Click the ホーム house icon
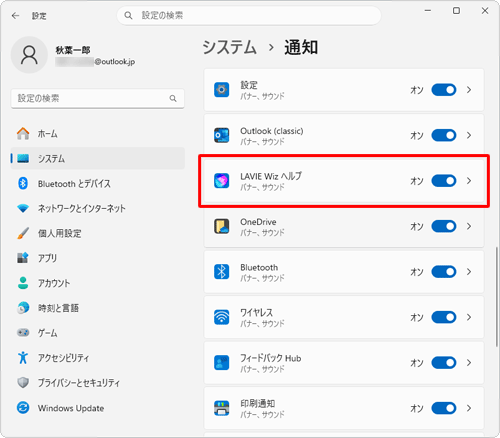The height and width of the screenshot is (438, 500). tap(23, 134)
